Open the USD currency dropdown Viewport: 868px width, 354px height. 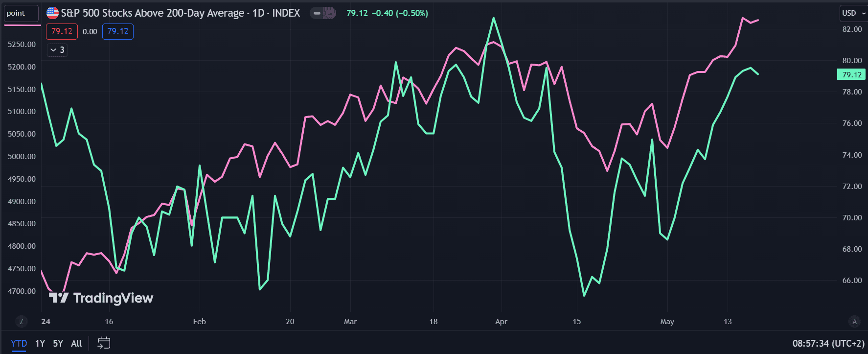click(x=853, y=13)
